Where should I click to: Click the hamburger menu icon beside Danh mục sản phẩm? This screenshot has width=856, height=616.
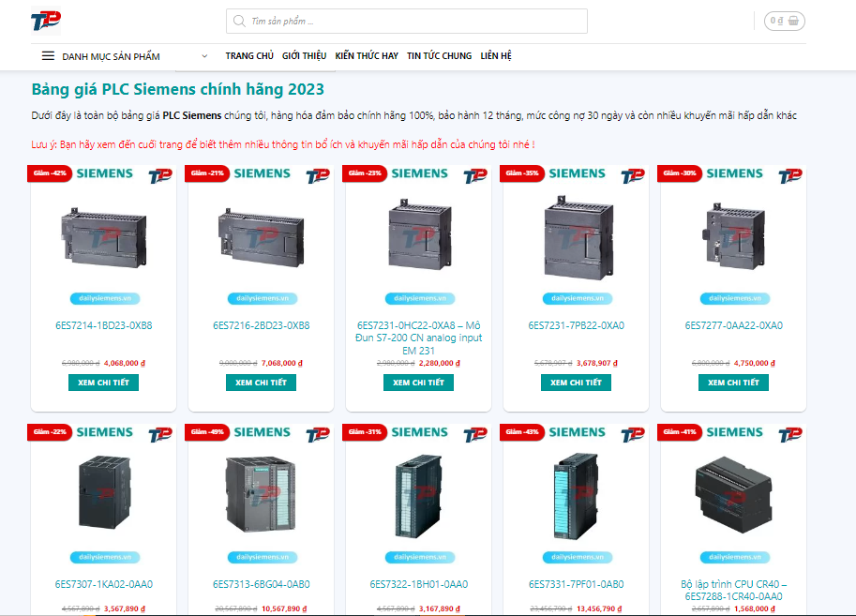coord(48,55)
